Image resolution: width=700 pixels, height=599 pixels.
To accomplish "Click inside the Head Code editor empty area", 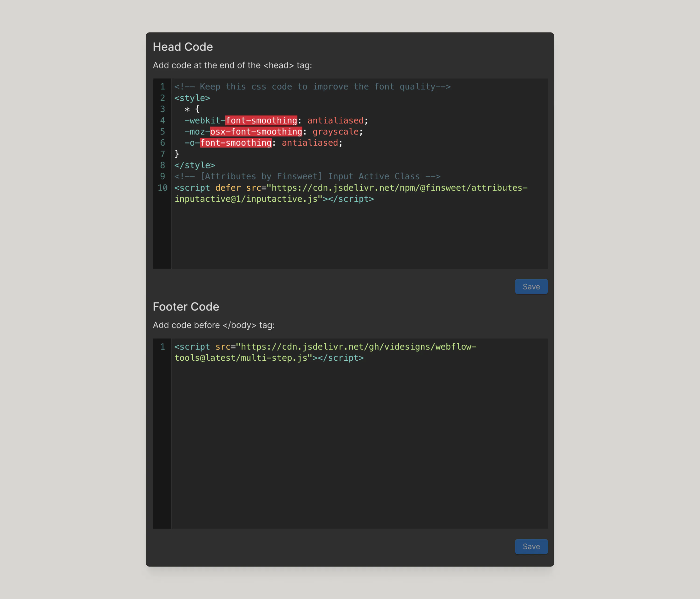I will pyautogui.click(x=359, y=237).
